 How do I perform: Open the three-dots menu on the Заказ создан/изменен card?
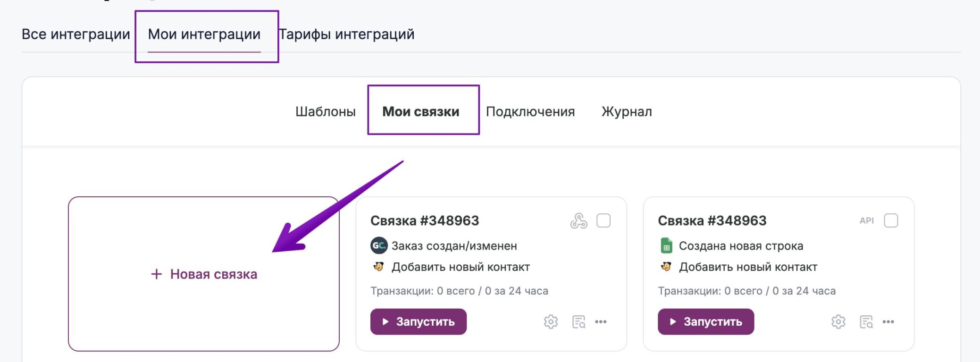601,322
